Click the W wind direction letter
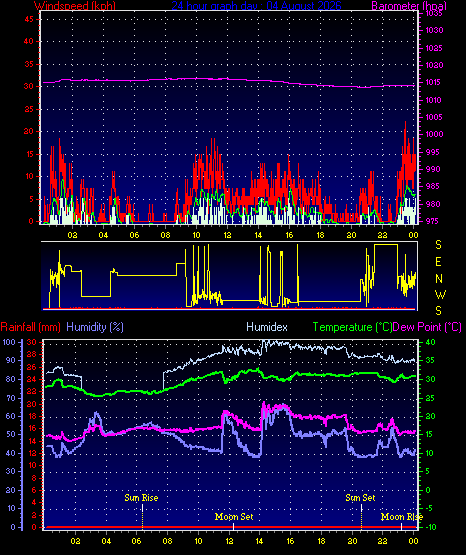 point(440,294)
